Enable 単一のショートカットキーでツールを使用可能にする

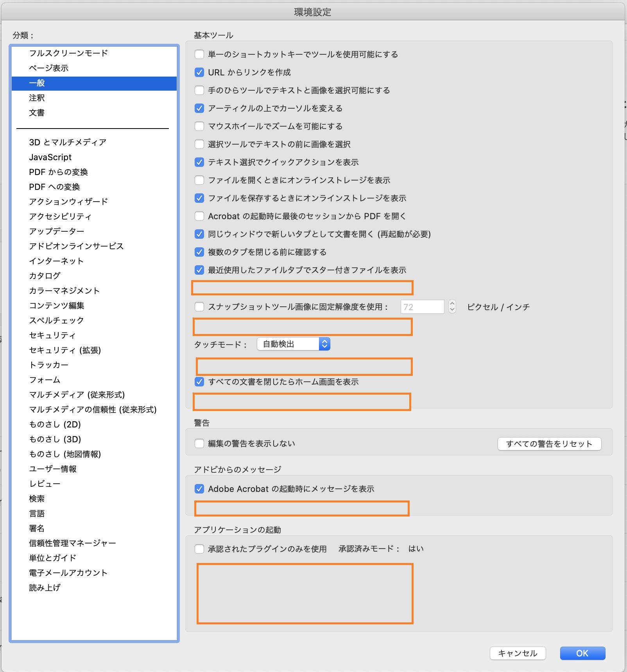coord(199,55)
